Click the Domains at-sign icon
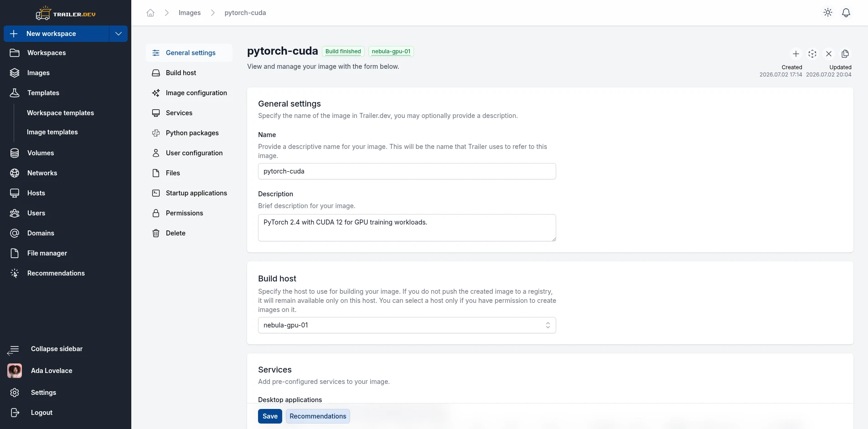868x429 pixels. tap(15, 233)
